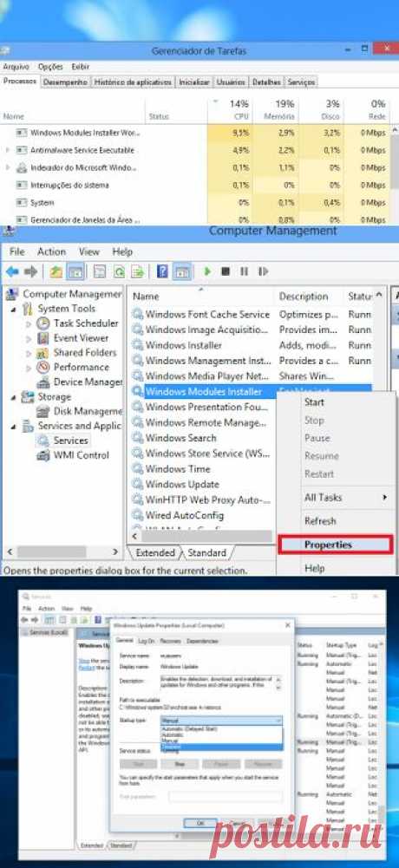Choose Refresh from the context menu

(320, 521)
